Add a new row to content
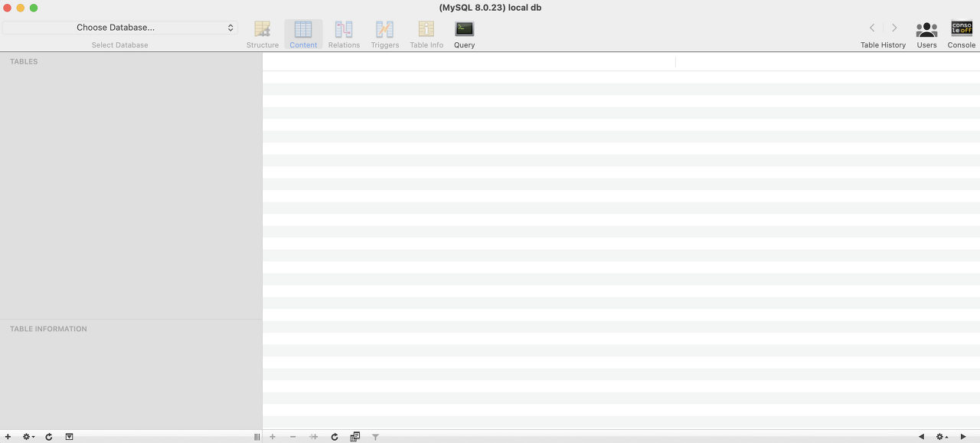This screenshot has width=980, height=443. [273, 437]
